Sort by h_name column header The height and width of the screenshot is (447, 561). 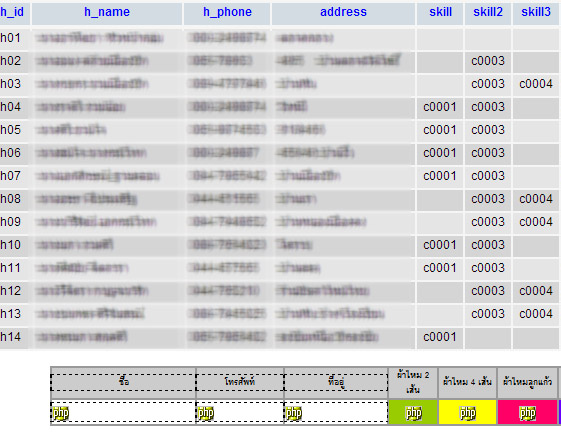pyautogui.click(x=107, y=12)
